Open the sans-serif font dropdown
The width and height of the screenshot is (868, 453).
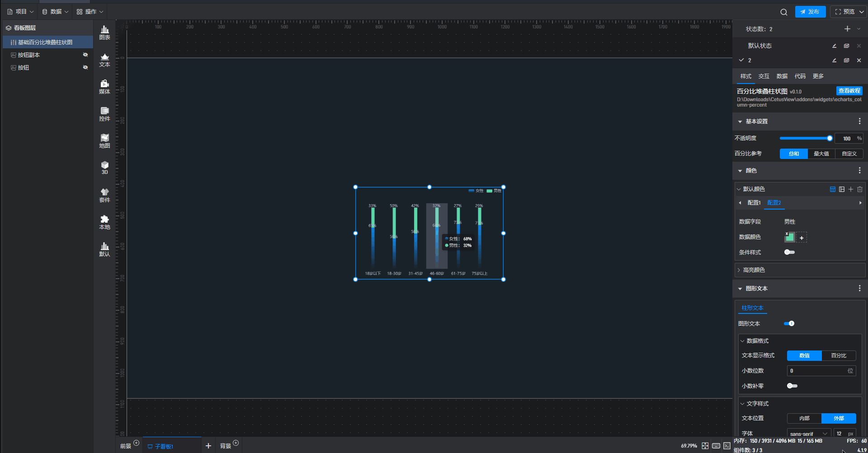[808, 434]
